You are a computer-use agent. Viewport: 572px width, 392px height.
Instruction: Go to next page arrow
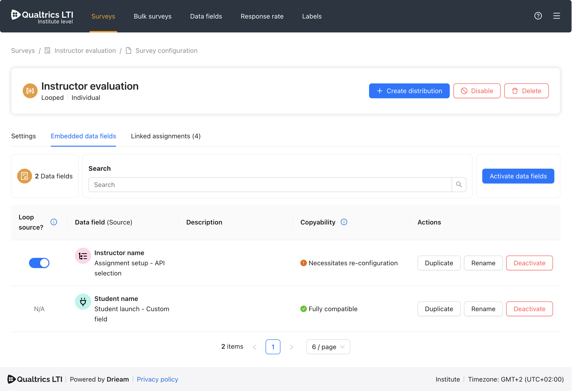click(292, 348)
